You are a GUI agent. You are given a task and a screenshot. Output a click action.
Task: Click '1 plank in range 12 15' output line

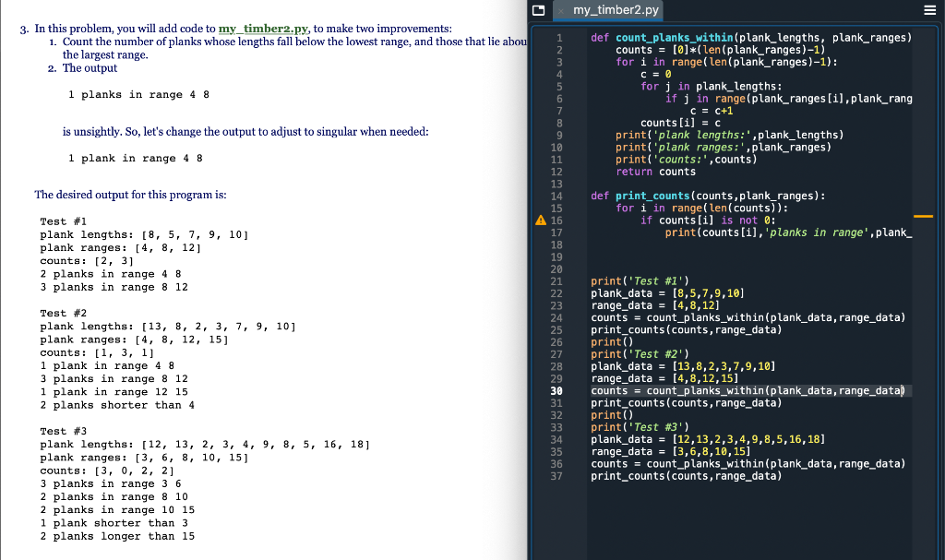(x=114, y=392)
